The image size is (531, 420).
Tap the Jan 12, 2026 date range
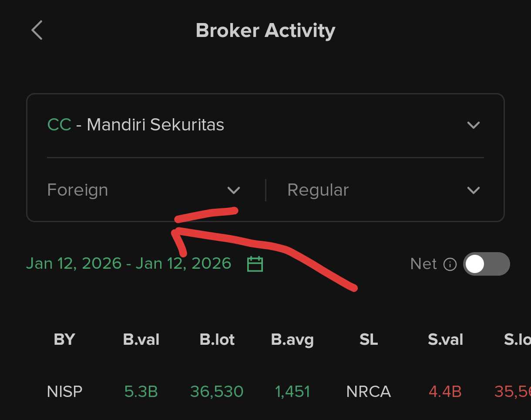129,263
